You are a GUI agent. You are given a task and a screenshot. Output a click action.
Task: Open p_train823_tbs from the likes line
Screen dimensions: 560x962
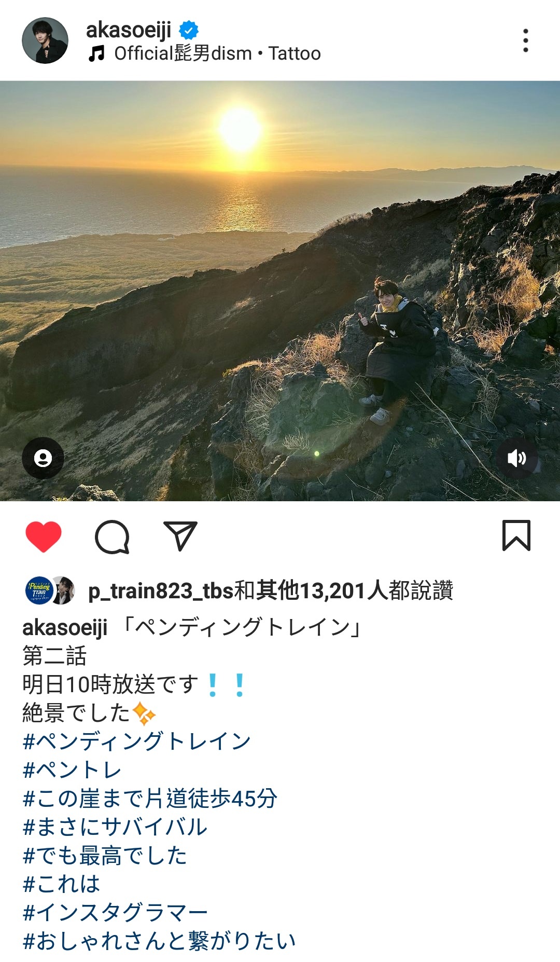[161, 590]
